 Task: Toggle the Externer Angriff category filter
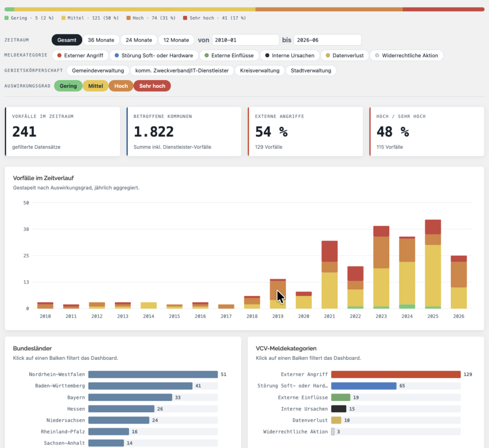pyautogui.click(x=80, y=55)
